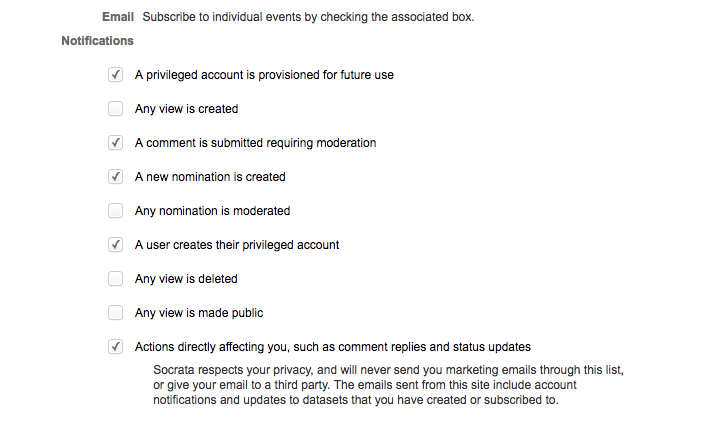
Task: Check the 'Any nomination is moderated' box
Action: coord(115,211)
